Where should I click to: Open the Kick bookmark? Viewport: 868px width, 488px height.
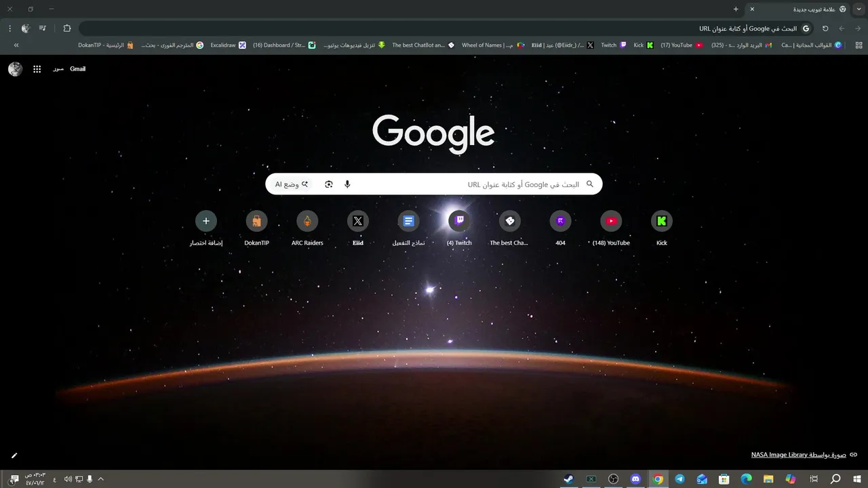[x=644, y=45]
